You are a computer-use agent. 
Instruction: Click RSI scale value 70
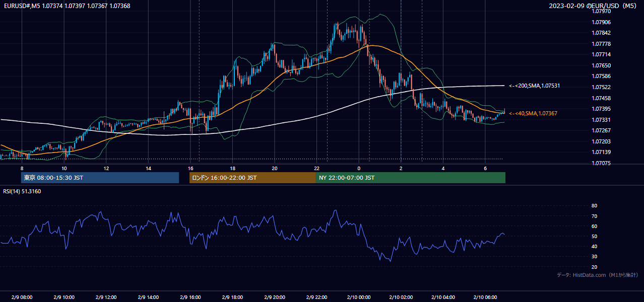(595, 216)
